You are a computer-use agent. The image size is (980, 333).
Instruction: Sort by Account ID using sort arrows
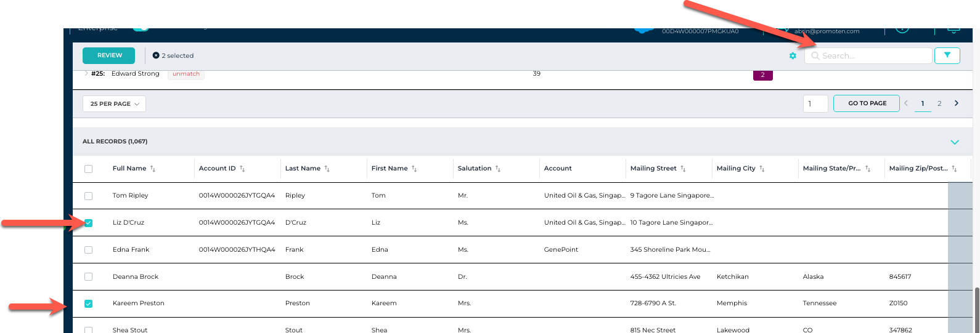(242, 169)
